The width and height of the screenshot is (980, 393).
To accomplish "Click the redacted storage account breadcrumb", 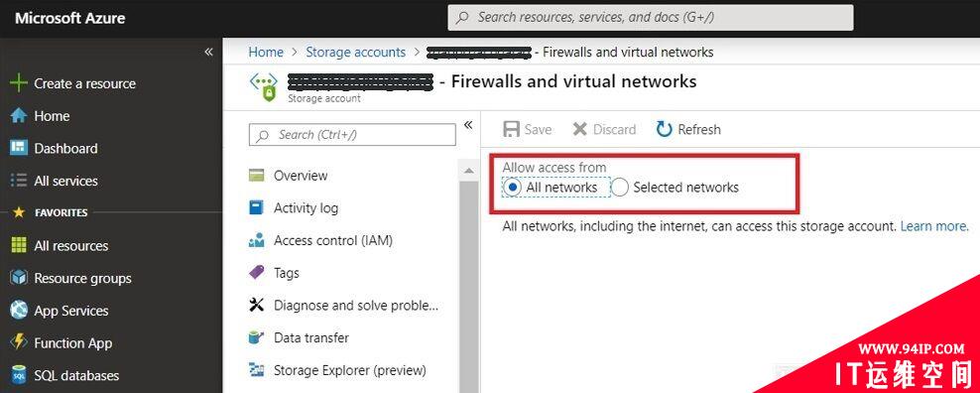I will point(478,52).
